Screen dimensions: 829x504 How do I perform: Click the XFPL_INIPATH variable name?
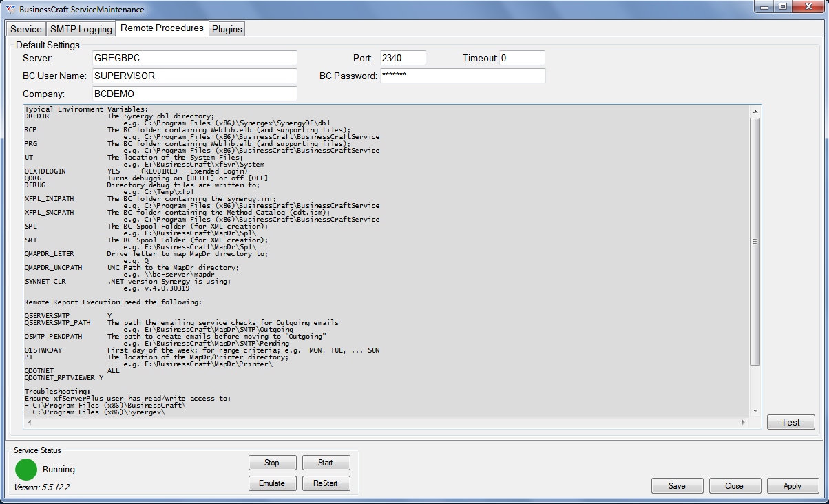[x=50, y=199]
